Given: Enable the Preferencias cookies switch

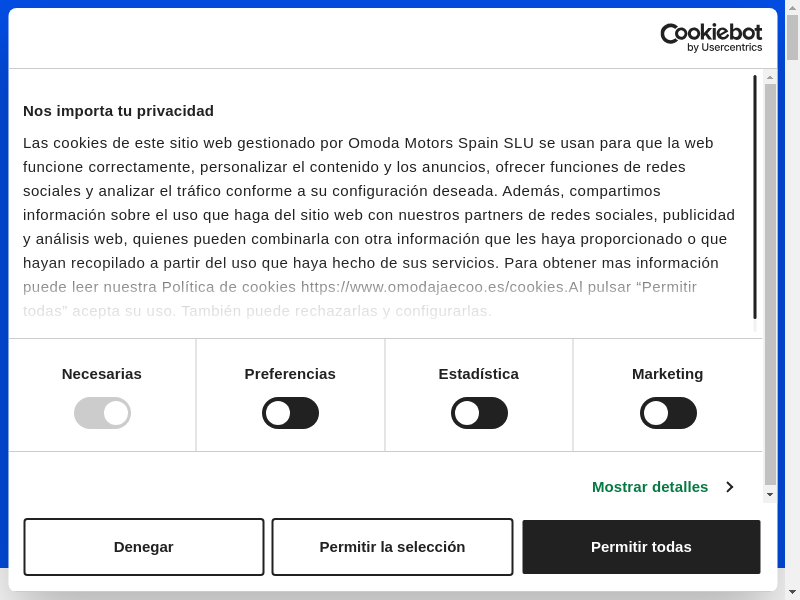Looking at the screenshot, I should point(290,413).
